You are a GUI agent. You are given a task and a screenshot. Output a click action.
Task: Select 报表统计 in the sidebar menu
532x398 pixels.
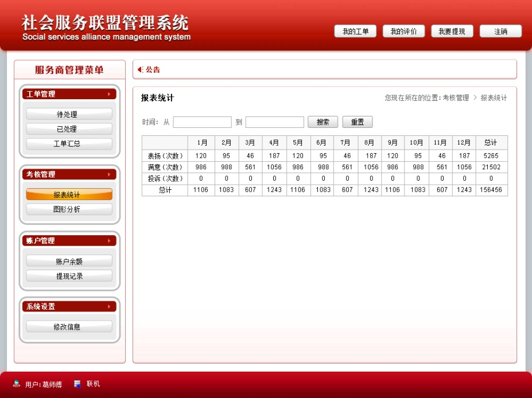pos(69,194)
